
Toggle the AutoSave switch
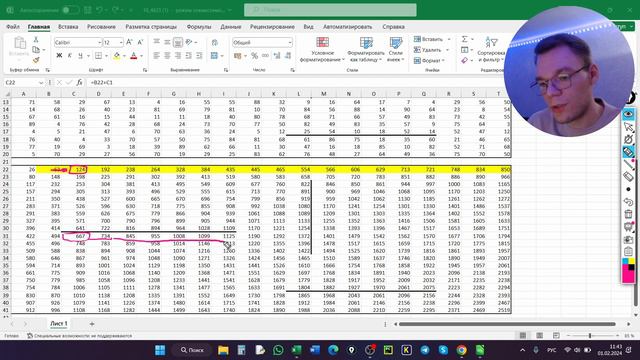(70, 10)
